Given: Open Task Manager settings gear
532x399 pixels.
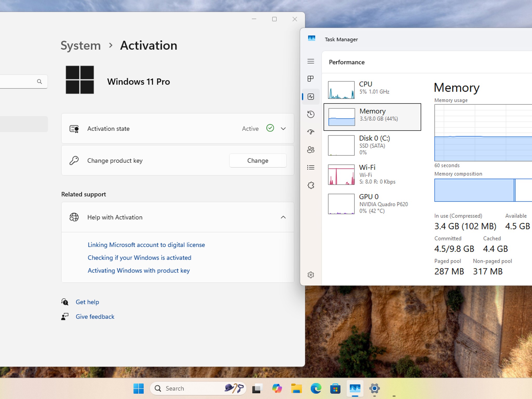Looking at the screenshot, I should [x=311, y=275].
